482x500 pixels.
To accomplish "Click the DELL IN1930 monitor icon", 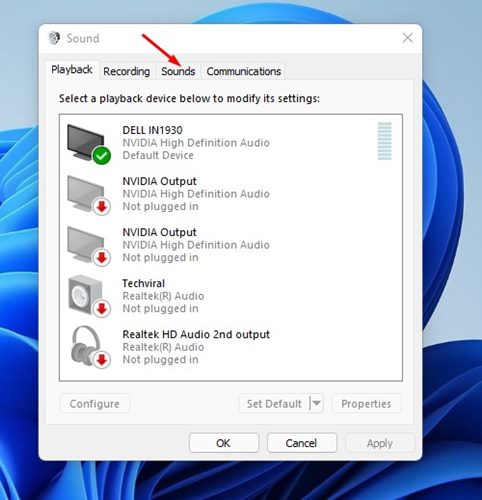I will [x=89, y=144].
